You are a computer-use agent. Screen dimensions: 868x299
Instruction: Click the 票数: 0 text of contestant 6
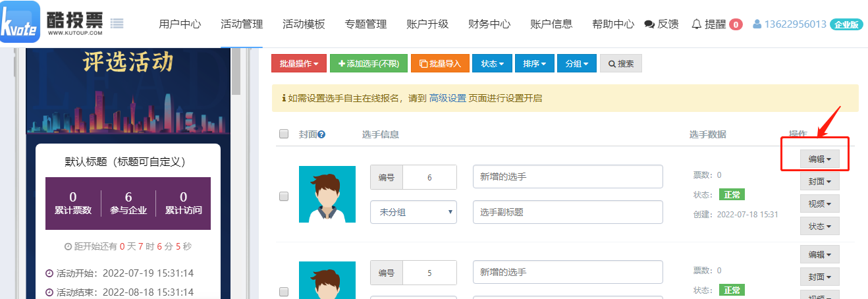(x=707, y=175)
